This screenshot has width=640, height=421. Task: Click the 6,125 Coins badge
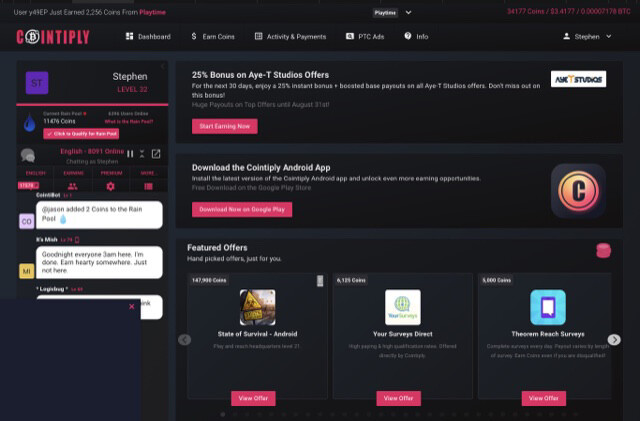[x=351, y=280]
